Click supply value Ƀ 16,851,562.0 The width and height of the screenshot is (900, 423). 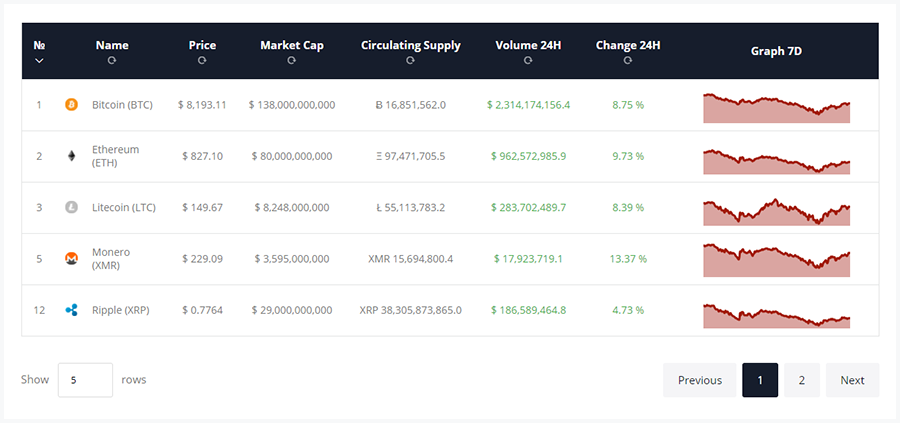pyautogui.click(x=410, y=105)
